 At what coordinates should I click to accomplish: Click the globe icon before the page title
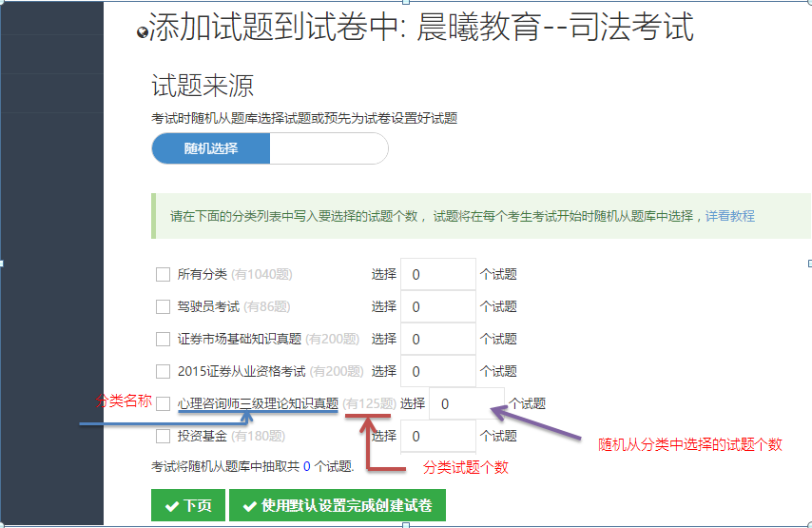click(x=142, y=33)
